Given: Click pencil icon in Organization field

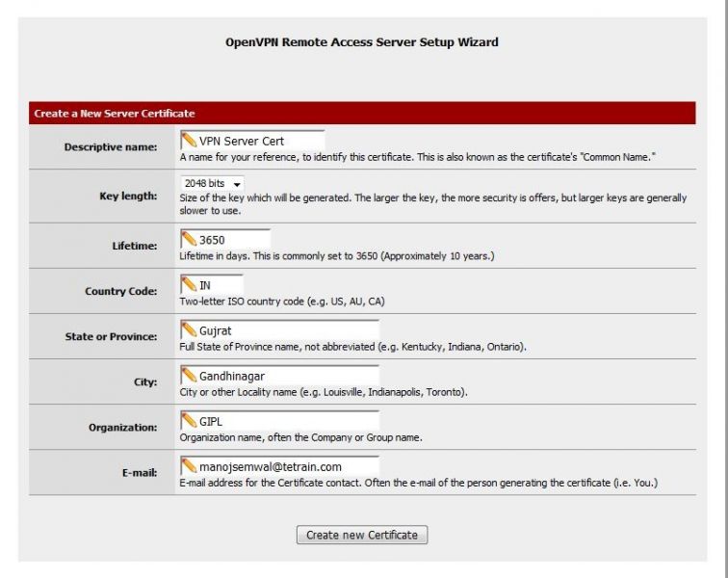Looking at the screenshot, I should pyautogui.click(x=189, y=420).
